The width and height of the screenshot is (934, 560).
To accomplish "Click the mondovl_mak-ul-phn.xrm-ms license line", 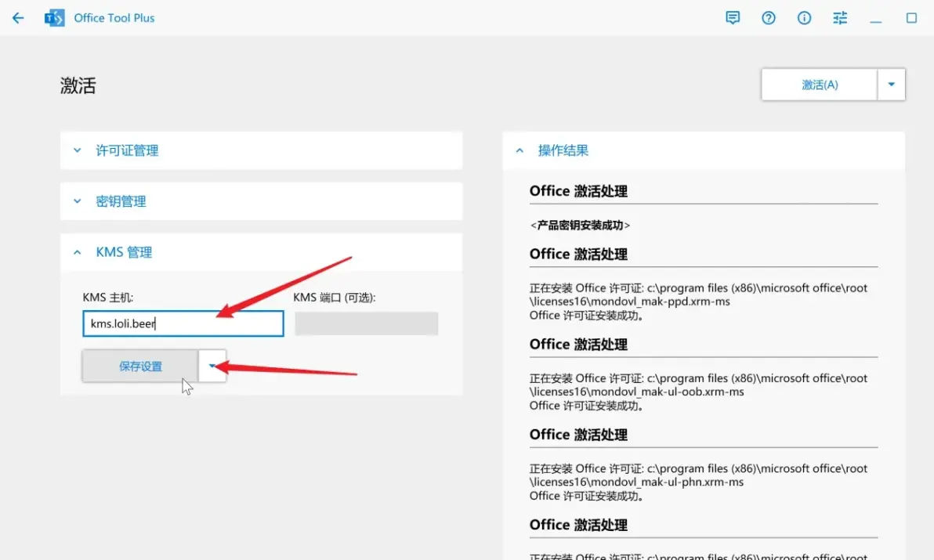I will (698, 475).
